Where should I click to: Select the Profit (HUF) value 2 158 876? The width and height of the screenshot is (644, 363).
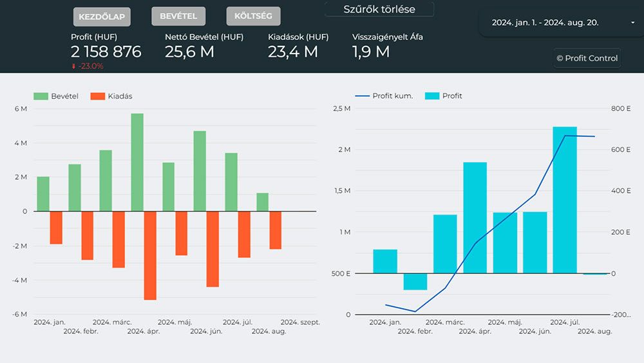(x=106, y=52)
